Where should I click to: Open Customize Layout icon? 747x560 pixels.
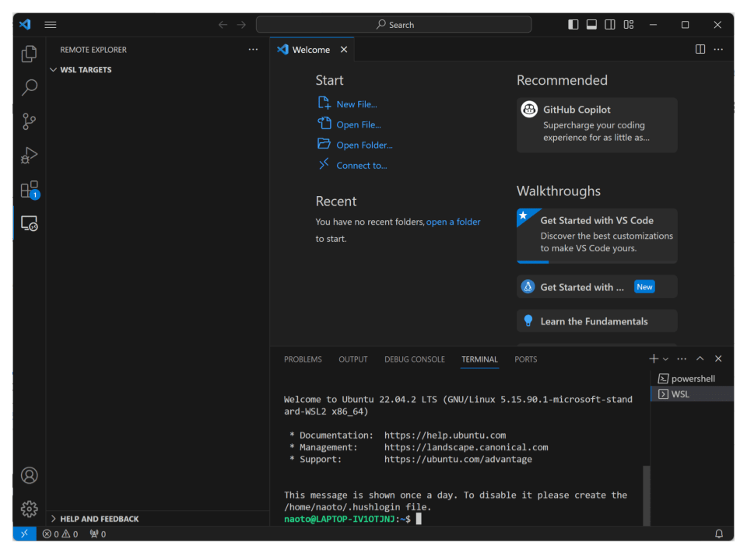pos(629,25)
